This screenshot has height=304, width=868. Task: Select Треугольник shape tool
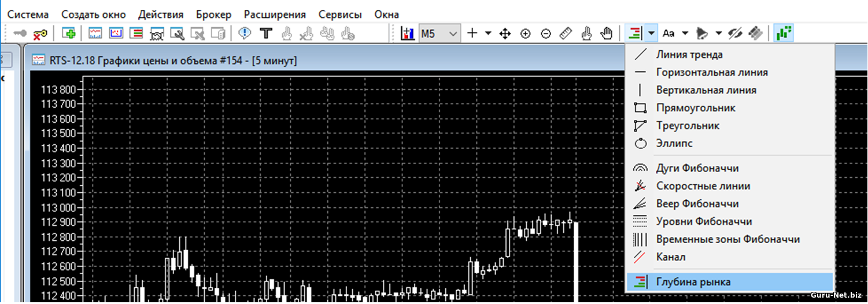tap(729, 126)
